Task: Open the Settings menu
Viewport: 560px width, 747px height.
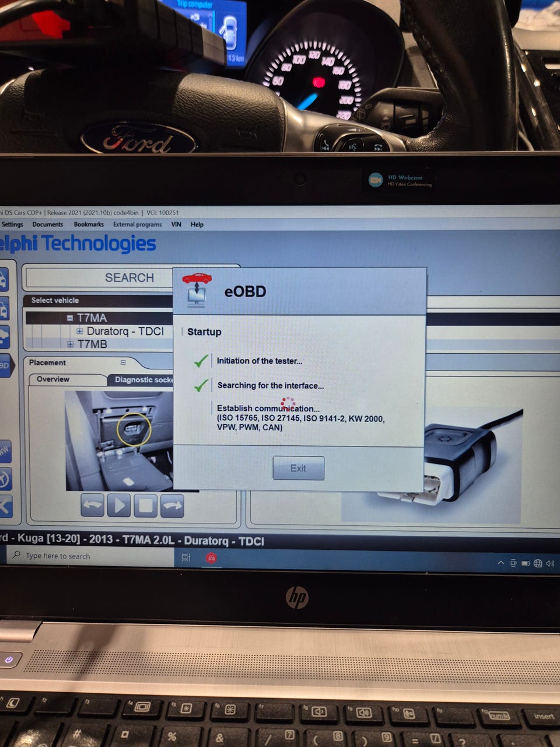Action: coord(12,224)
